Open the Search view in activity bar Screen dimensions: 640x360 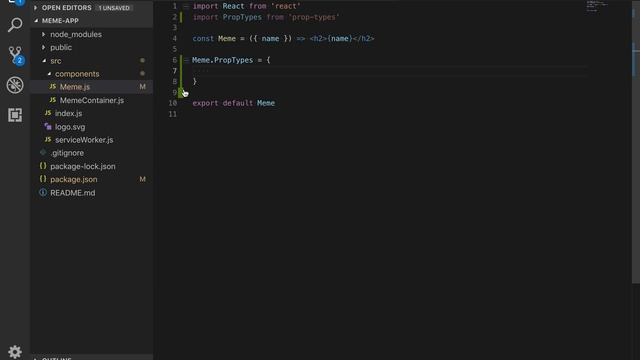coord(15,25)
